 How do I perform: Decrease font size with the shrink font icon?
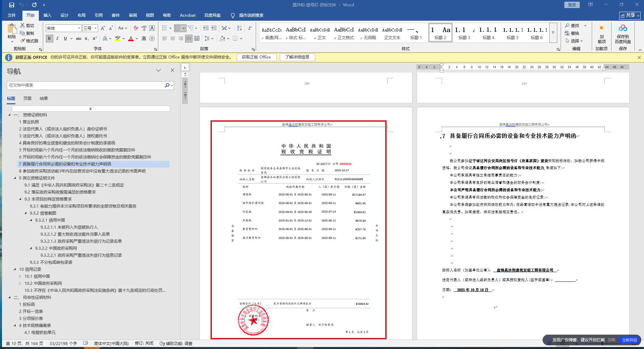pyautogui.click(x=111, y=28)
